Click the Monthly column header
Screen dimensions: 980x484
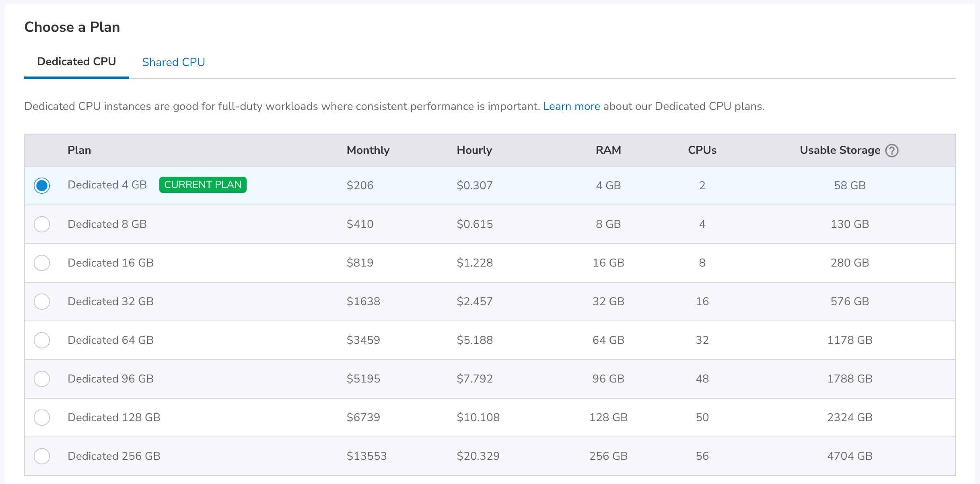[368, 150]
